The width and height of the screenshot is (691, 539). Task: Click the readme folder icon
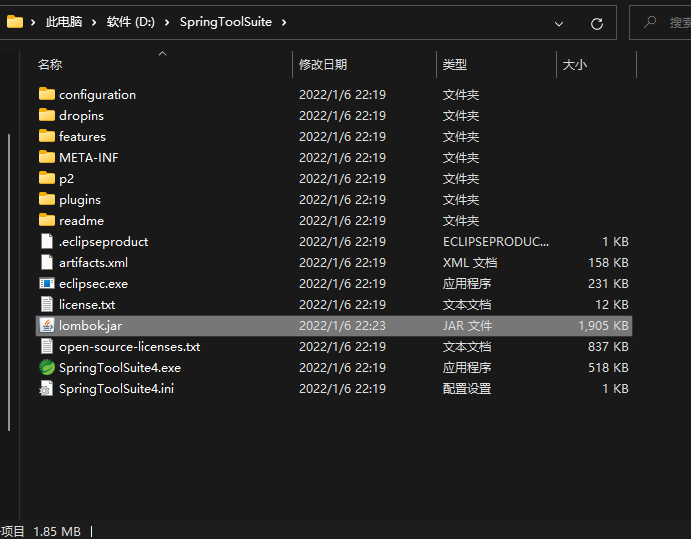click(x=47, y=220)
